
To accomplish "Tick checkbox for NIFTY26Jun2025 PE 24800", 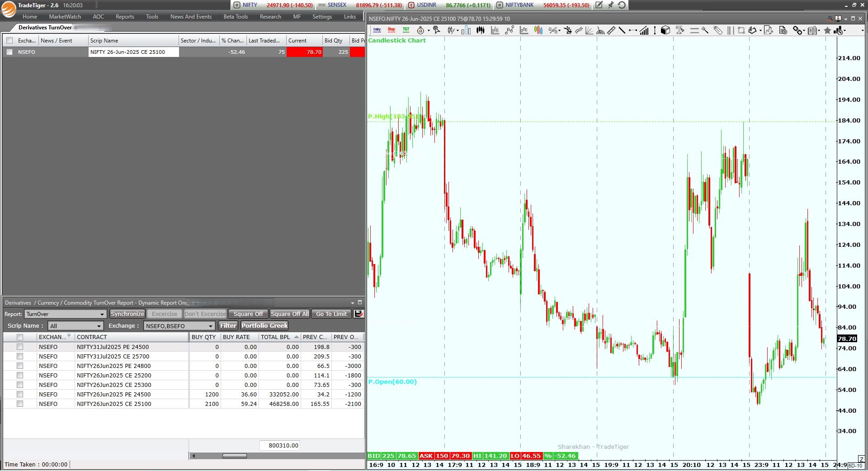I will tap(20, 366).
